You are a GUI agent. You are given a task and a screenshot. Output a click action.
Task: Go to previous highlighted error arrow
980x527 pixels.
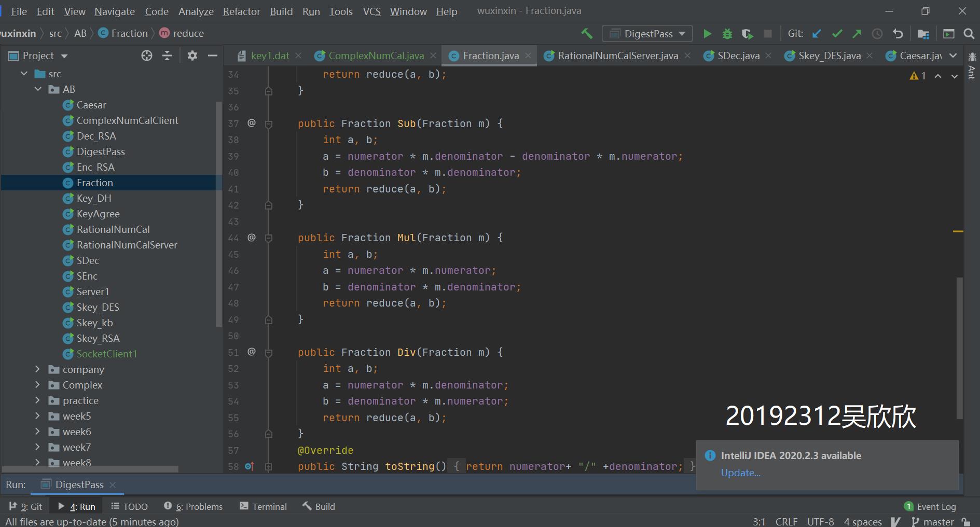938,76
